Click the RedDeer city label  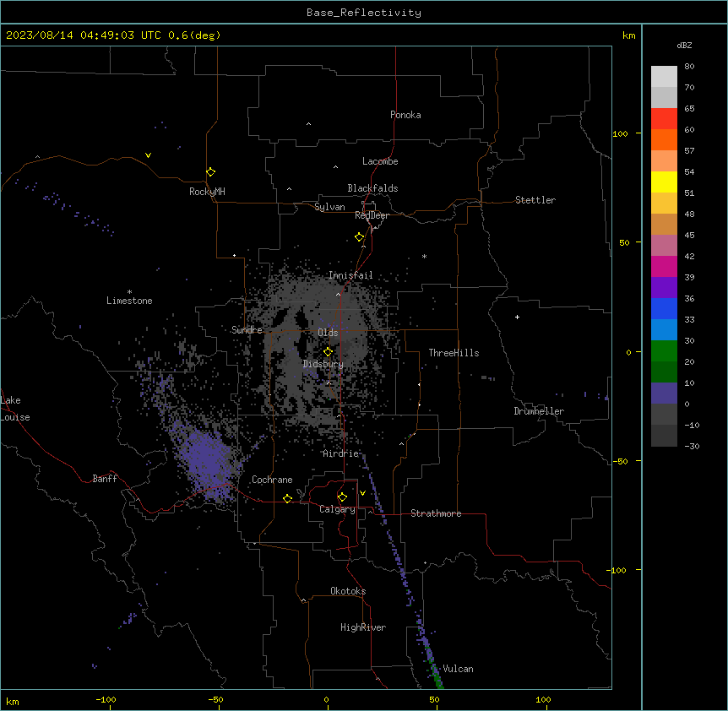(x=372, y=215)
